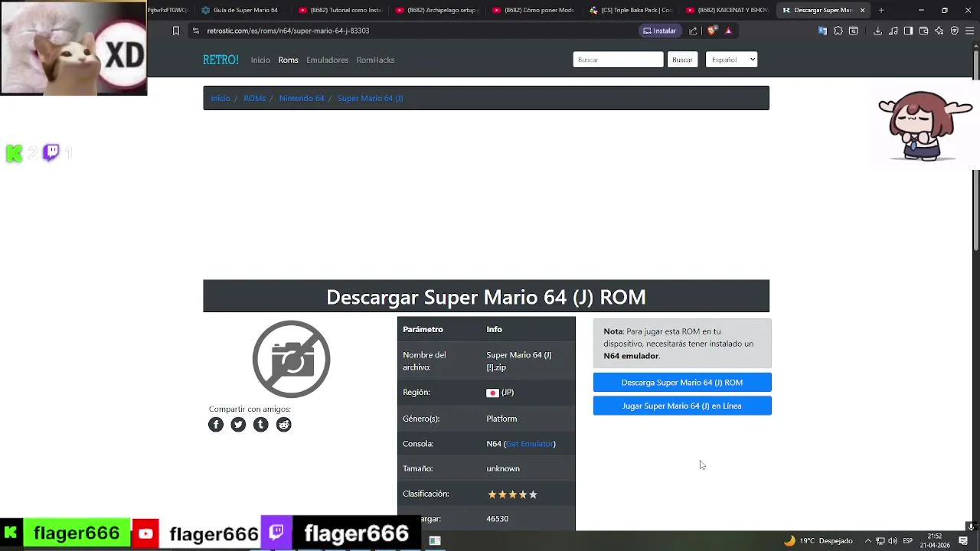Open the media playlist music note icon

(893, 31)
